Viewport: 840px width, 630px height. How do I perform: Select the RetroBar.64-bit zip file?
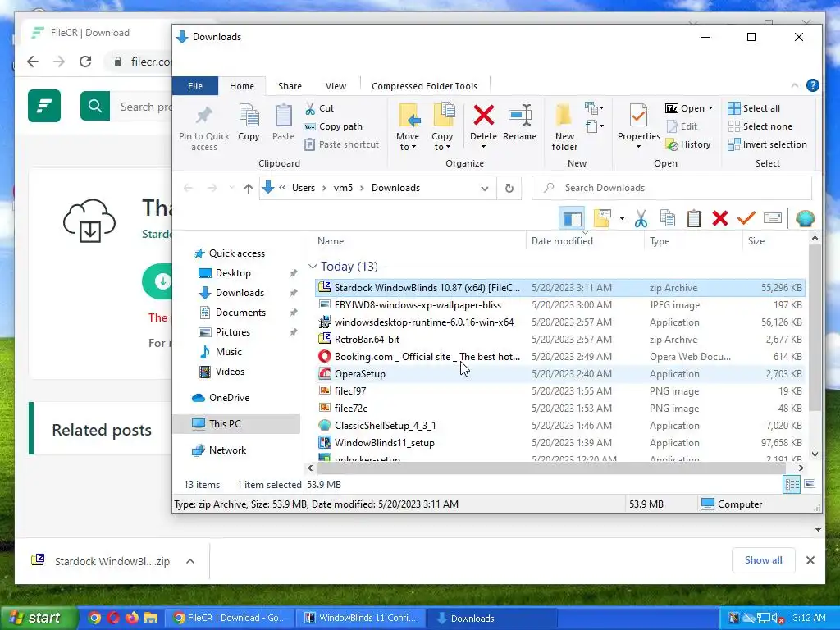coord(560,340)
